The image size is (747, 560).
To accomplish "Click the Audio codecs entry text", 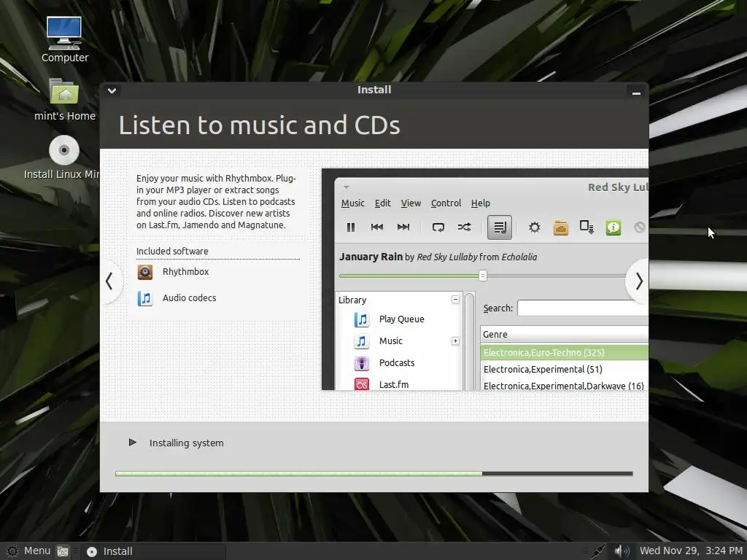I will (x=189, y=298).
